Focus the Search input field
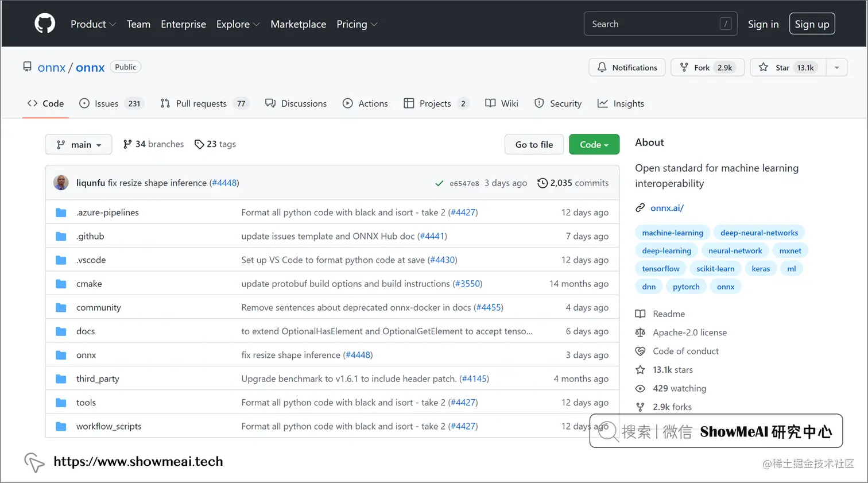868x483 pixels. coord(660,24)
